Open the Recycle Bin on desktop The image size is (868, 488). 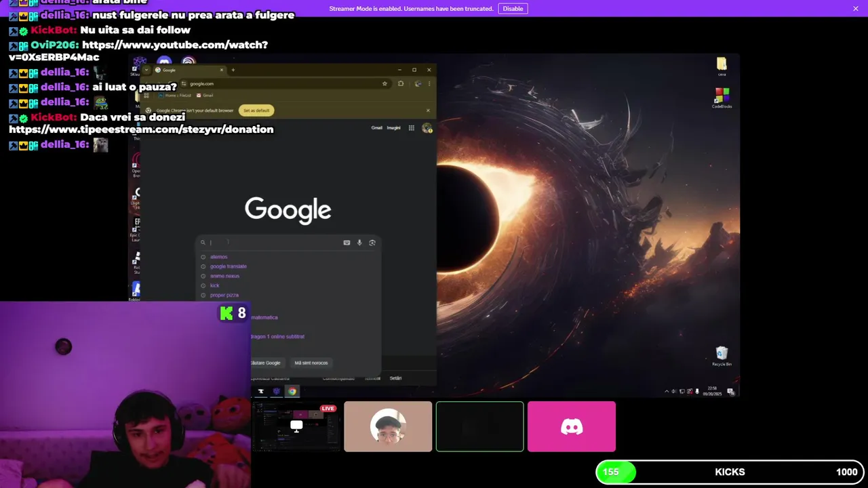(x=722, y=356)
